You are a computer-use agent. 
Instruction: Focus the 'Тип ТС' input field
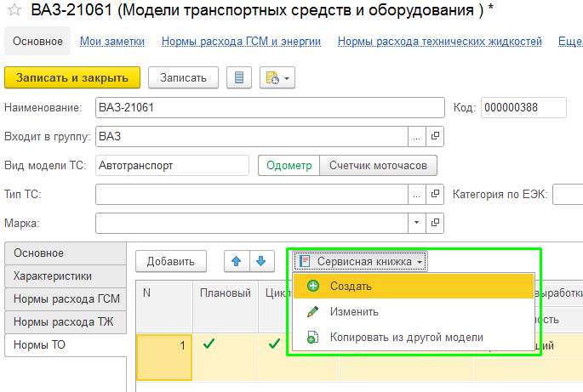[x=252, y=195]
